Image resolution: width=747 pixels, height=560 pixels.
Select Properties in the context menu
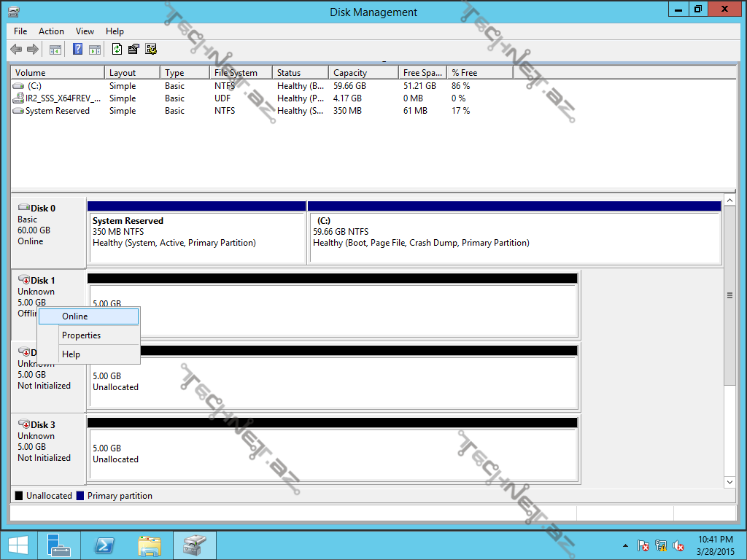(81, 335)
